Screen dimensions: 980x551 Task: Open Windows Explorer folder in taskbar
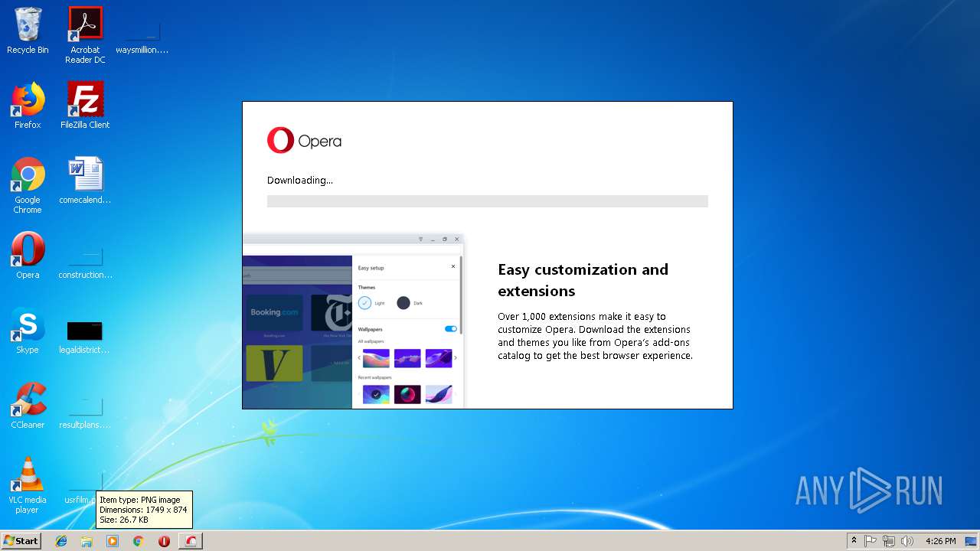[x=87, y=541]
